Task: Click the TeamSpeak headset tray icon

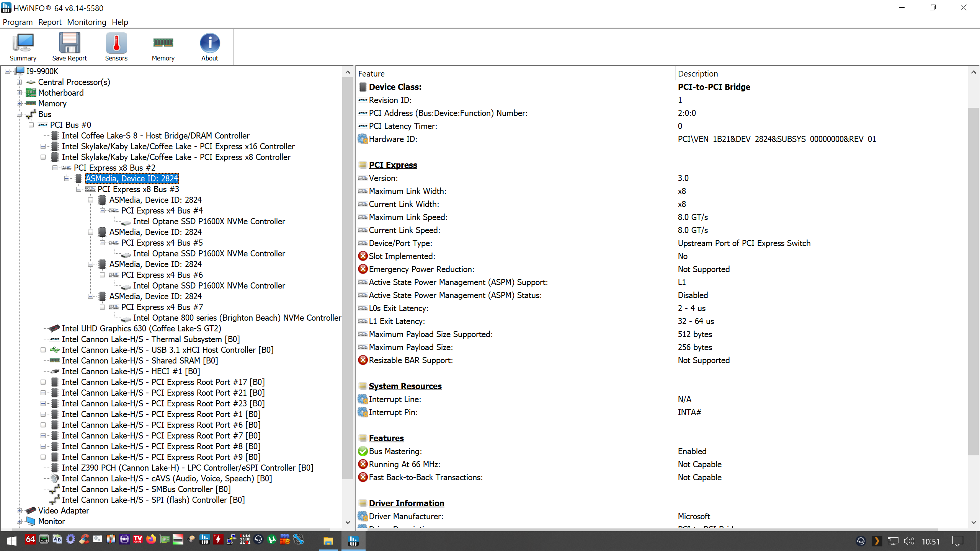Action: (861, 541)
